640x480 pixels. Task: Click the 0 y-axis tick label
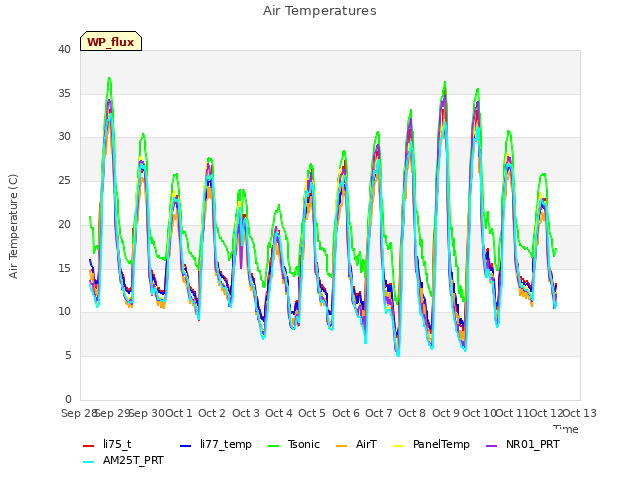[x=68, y=399]
